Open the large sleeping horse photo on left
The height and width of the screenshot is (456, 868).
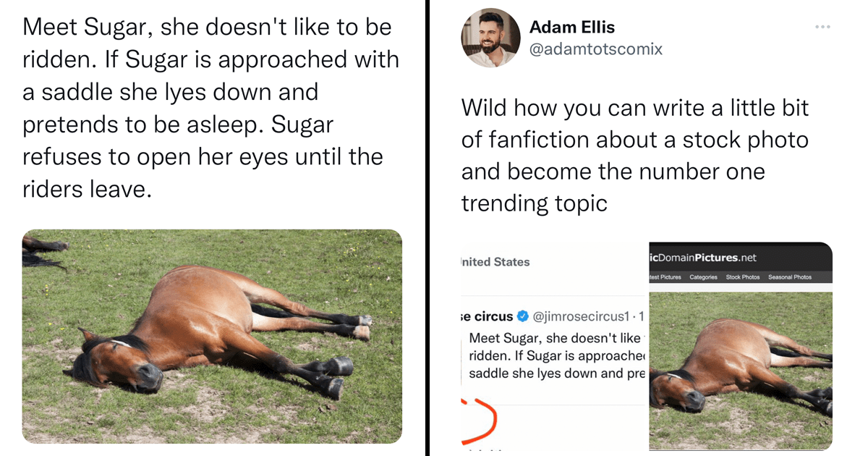(x=212, y=336)
